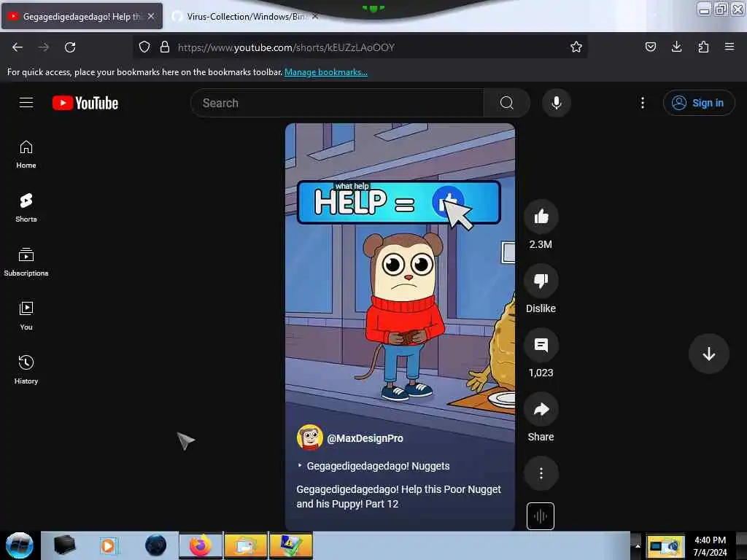Click Manage bookmarks link
The height and width of the screenshot is (560, 747).
click(326, 72)
